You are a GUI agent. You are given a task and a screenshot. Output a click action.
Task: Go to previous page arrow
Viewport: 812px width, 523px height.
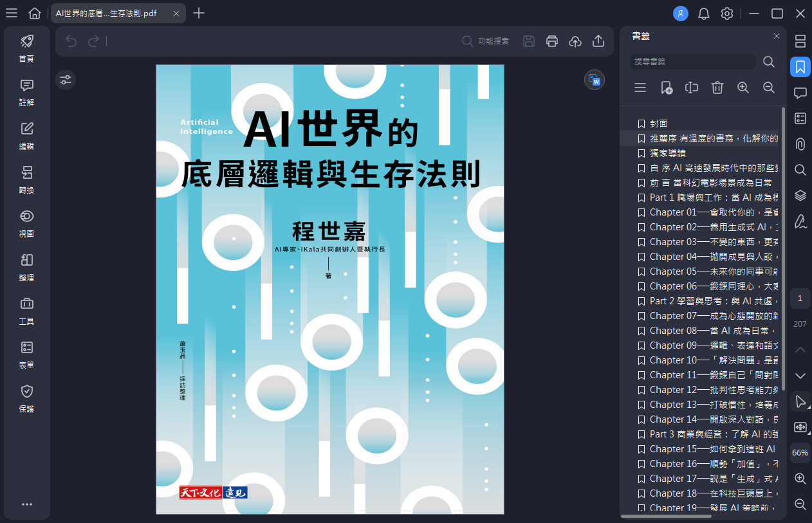pos(800,350)
